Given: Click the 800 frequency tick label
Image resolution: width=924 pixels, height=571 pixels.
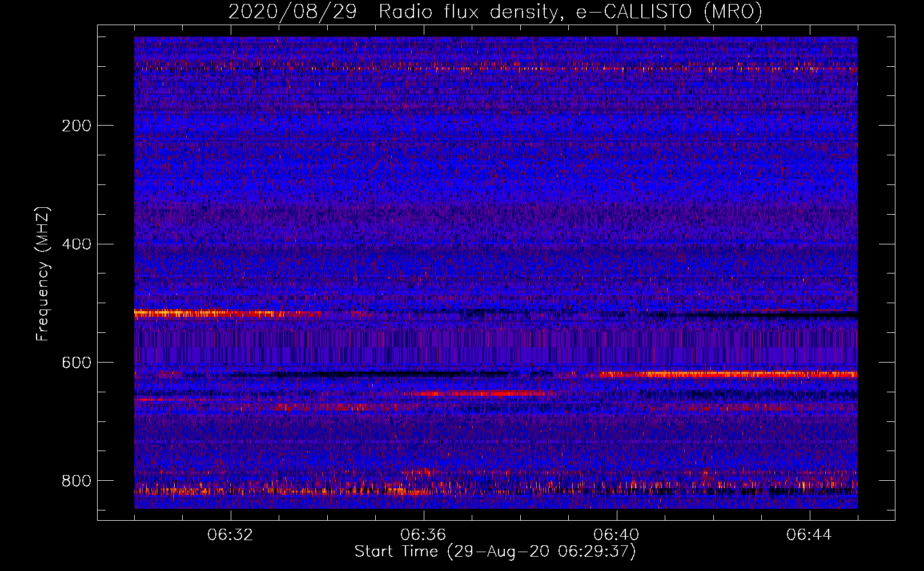Looking at the screenshot, I should tap(76, 481).
